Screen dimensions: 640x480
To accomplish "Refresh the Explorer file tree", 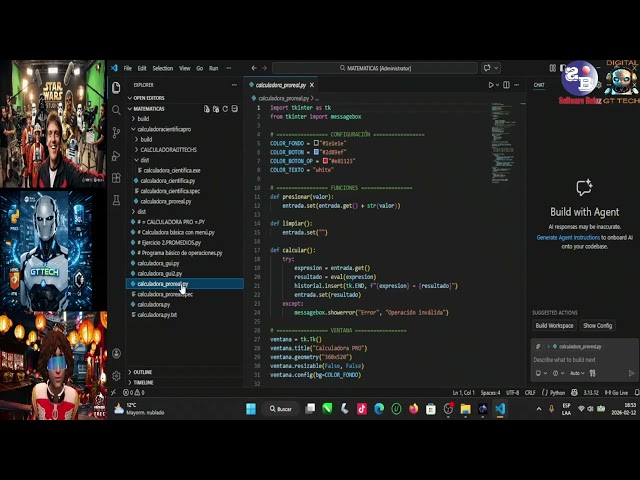I will pos(225,109).
